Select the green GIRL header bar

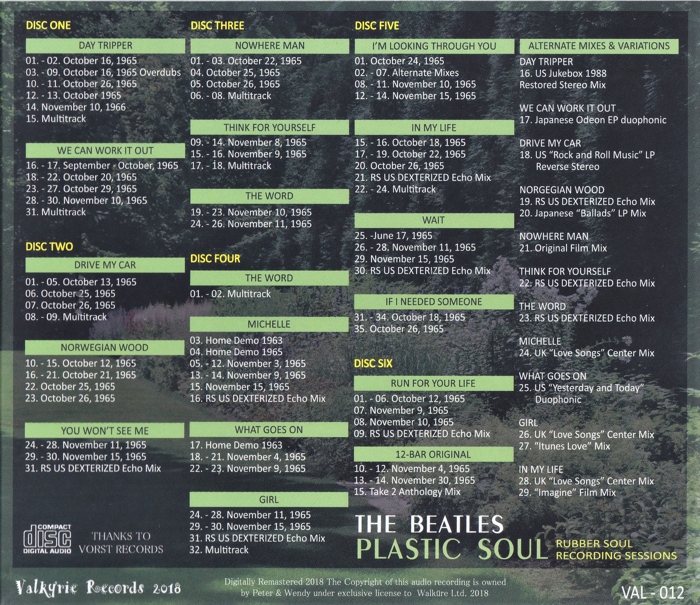click(x=269, y=500)
